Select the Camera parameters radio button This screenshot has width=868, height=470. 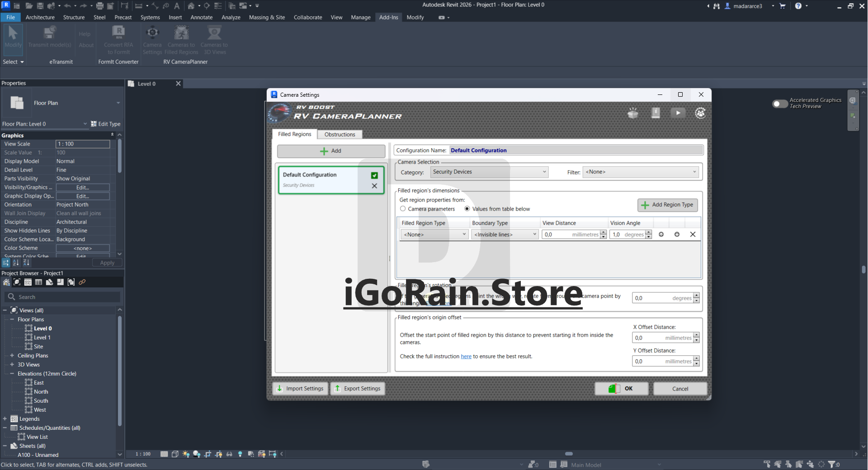[403, 209]
